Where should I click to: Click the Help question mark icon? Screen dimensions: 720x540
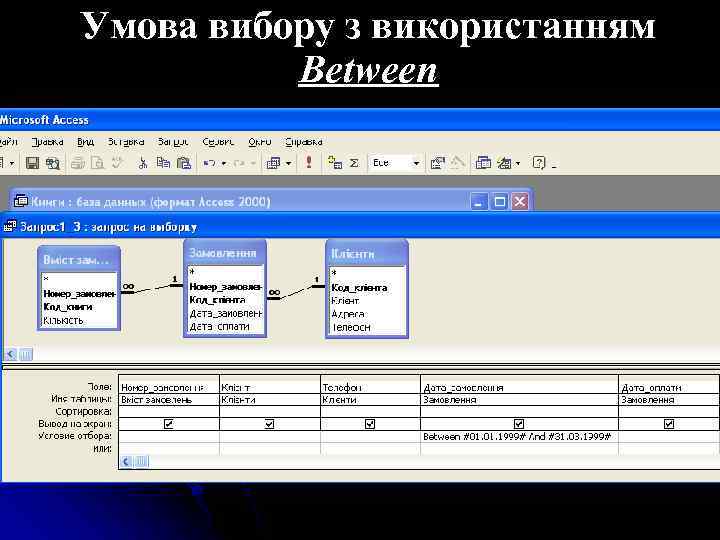pyautogui.click(x=539, y=163)
